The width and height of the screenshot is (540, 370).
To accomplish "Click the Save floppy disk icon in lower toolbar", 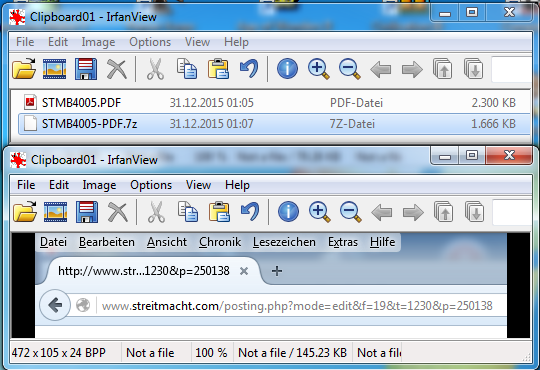I will 86,212.
